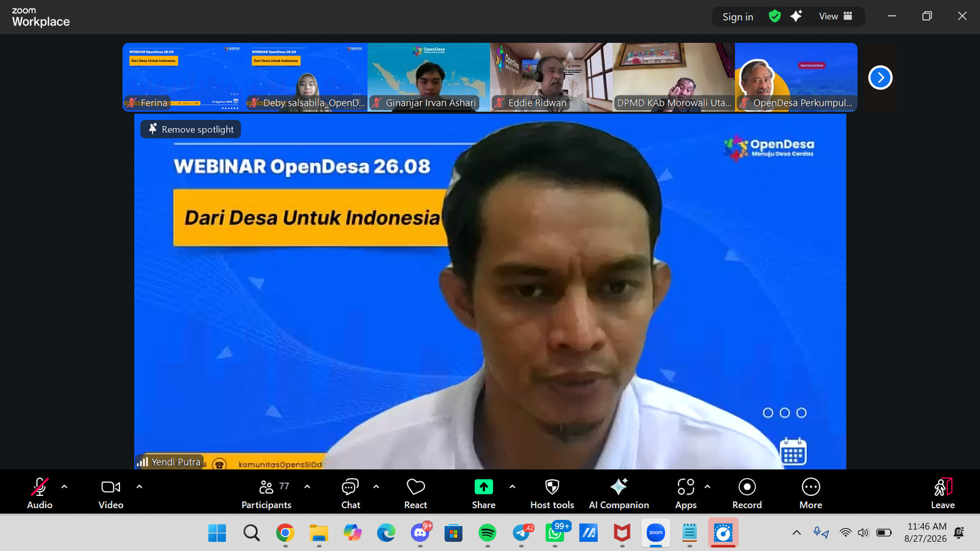Expand the share options arrow
This screenshot has width=980, height=551.
coord(512,487)
